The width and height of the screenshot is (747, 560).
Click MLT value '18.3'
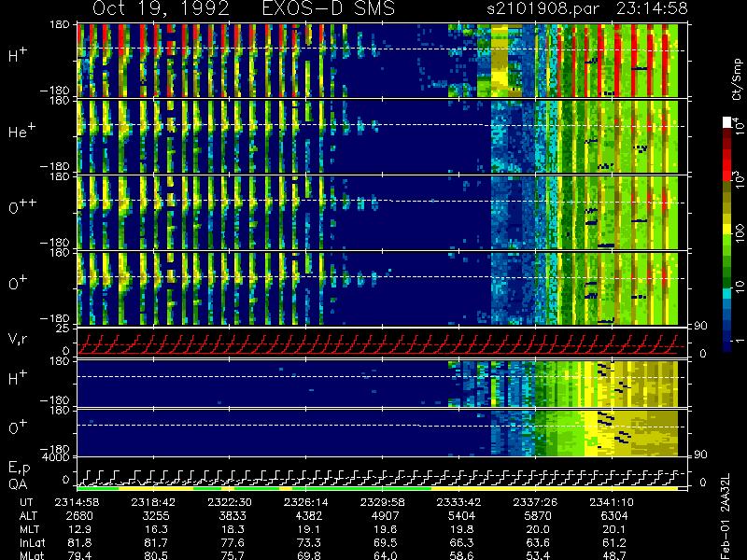pos(233,529)
